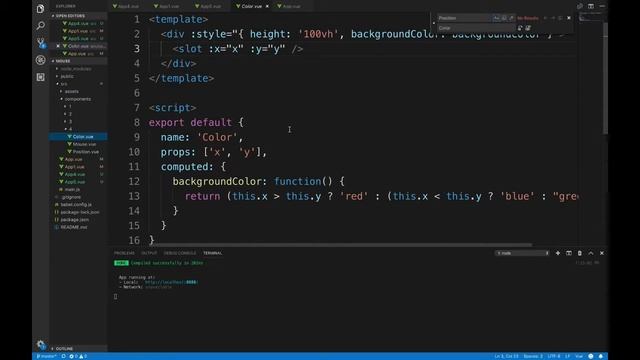This screenshot has width=640, height=360.
Task: Toggle Find in Selection option
Action: click(561, 18)
